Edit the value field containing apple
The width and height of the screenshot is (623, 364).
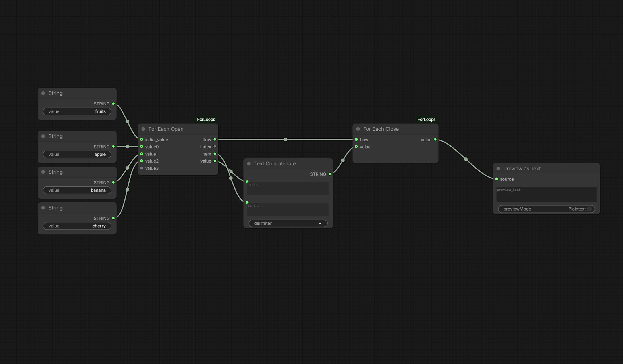pos(77,154)
